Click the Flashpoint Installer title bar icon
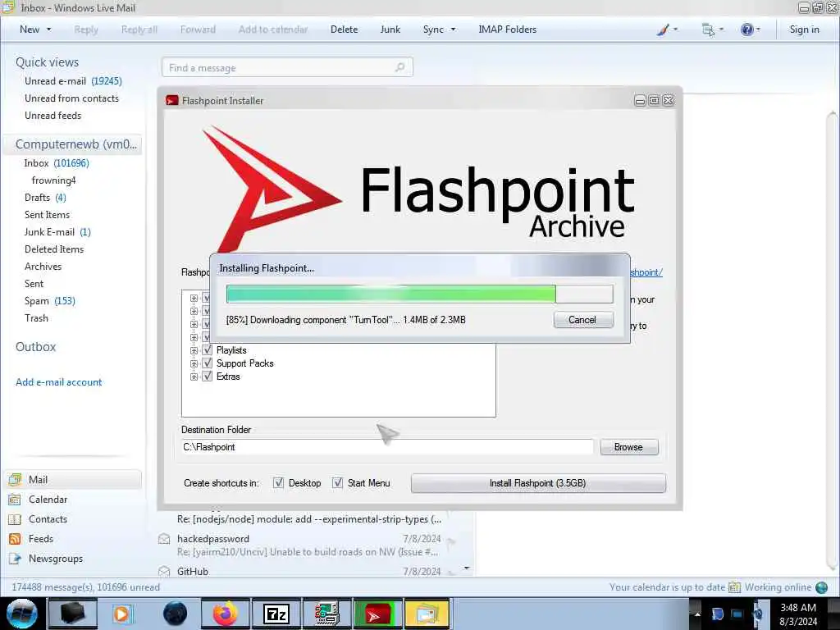This screenshot has height=630, width=840. click(x=172, y=100)
